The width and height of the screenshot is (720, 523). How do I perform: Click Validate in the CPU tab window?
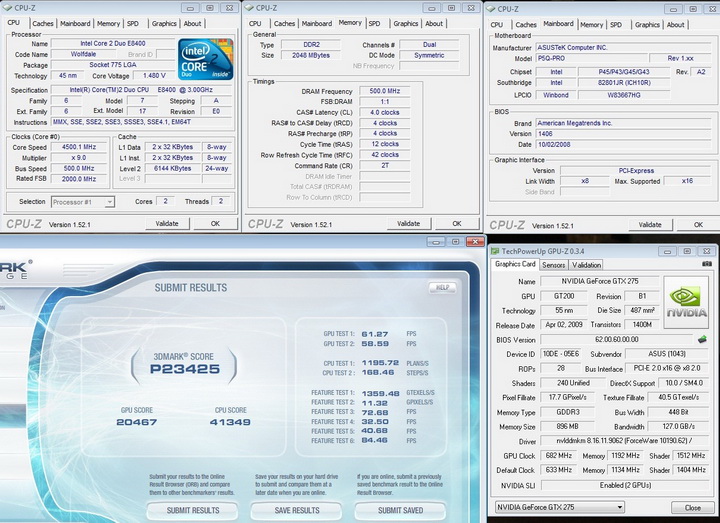tap(167, 224)
